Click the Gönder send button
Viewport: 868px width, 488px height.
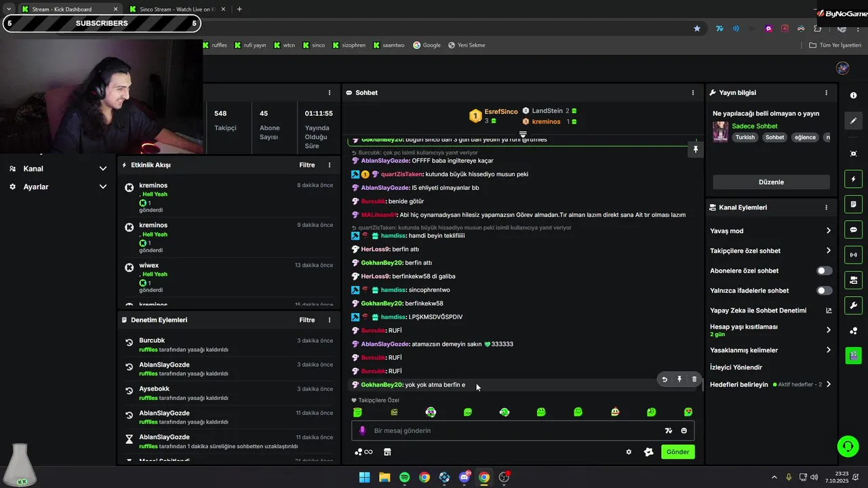(677, 452)
